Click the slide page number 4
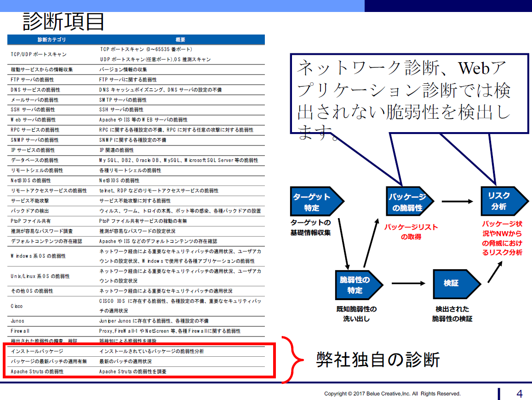 click(x=520, y=394)
